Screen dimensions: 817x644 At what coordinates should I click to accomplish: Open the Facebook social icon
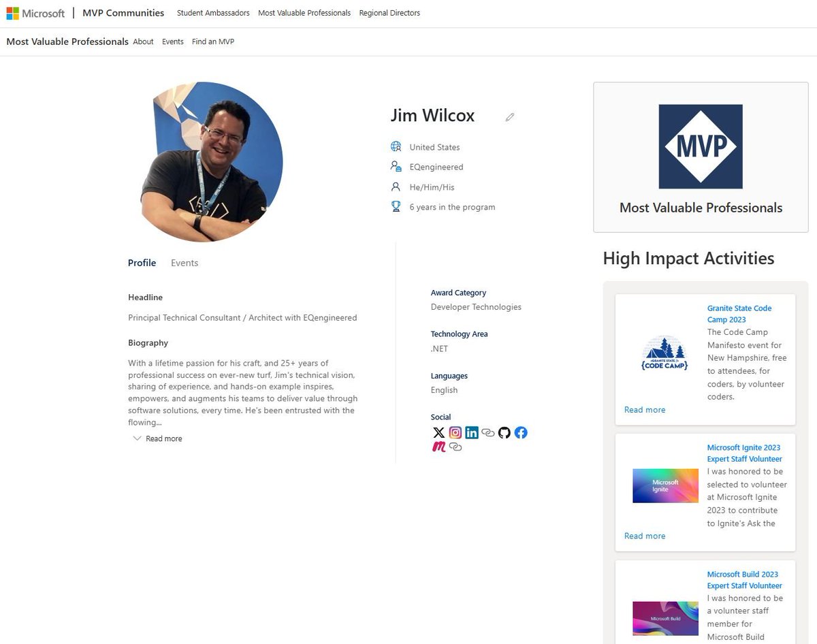click(520, 432)
